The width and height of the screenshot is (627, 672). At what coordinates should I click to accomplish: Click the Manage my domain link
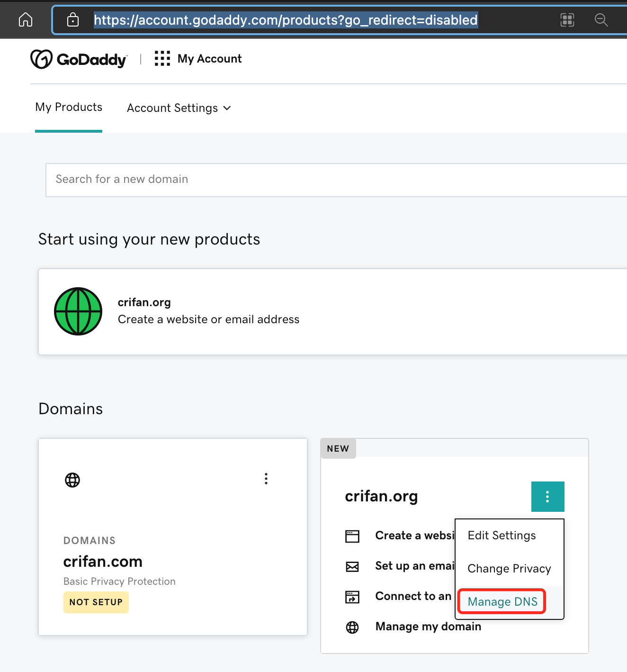428,627
